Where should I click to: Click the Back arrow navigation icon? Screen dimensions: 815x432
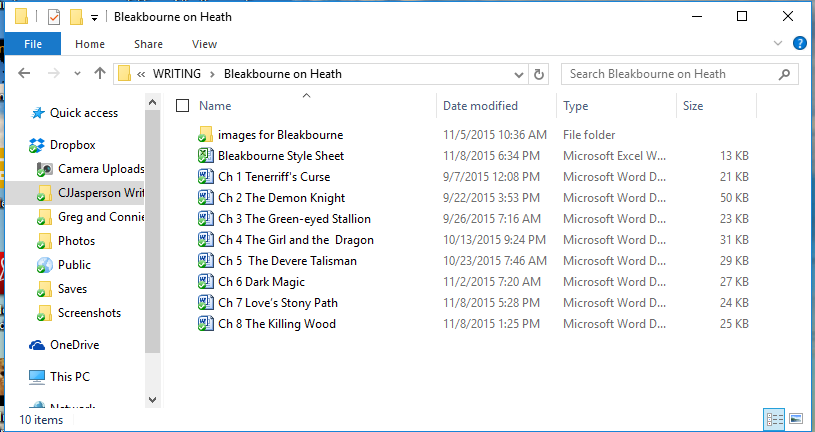pos(26,74)
